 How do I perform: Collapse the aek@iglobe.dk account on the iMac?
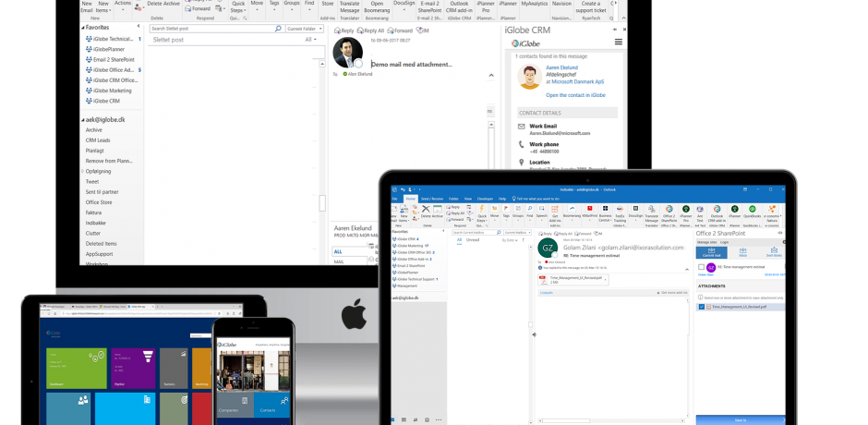coord(83,120)
